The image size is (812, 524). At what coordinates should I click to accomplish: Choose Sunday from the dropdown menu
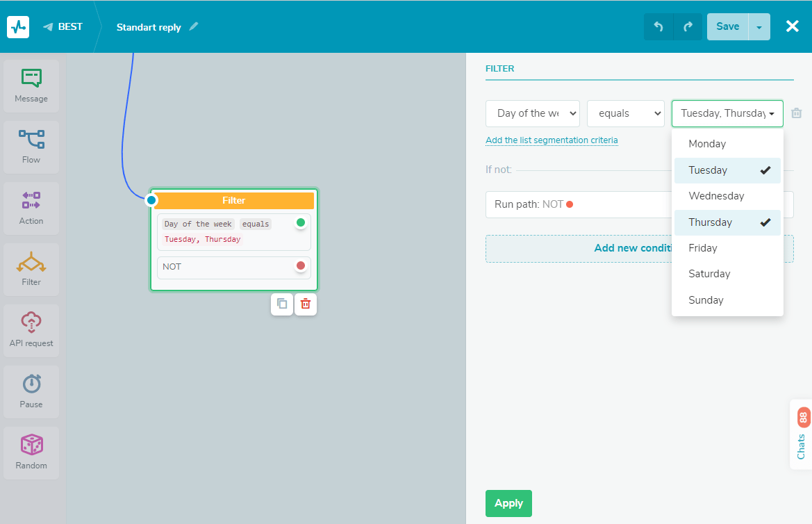[x=727, y=300]
